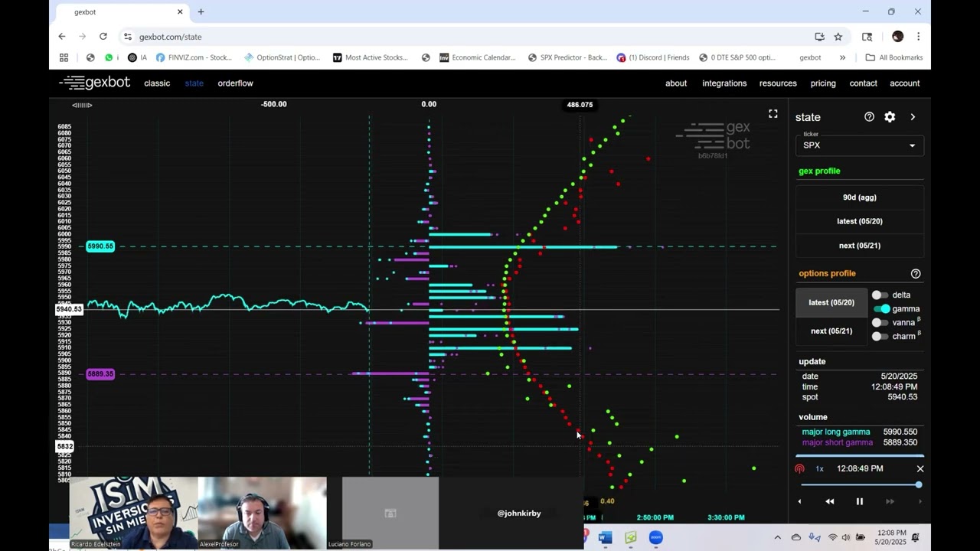
Task: Pause the state playback
Action: click(x=860, y=501)
